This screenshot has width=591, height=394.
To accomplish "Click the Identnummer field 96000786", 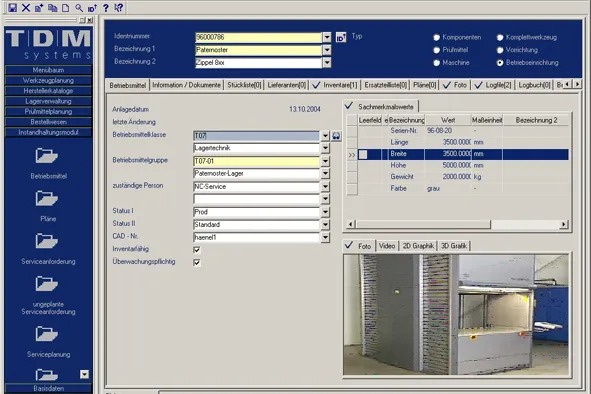I will 258,37.
